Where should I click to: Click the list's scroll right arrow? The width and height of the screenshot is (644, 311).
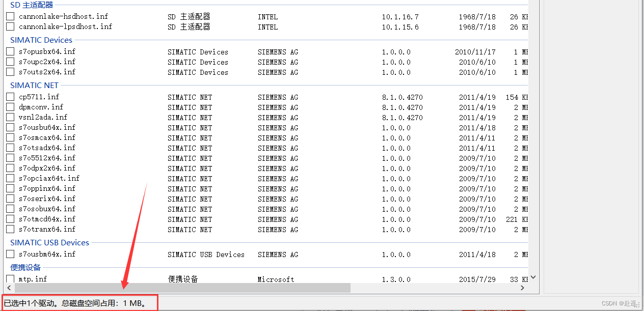522,288
